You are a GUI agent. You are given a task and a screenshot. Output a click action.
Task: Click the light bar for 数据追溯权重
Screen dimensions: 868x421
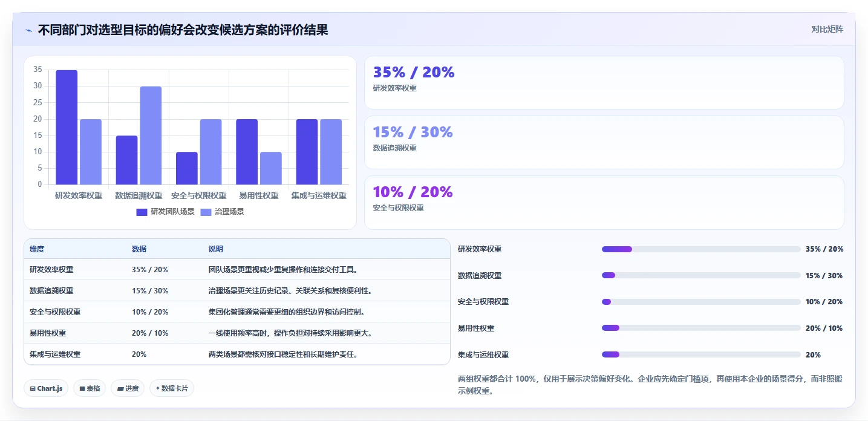click(x=151, y=135)
